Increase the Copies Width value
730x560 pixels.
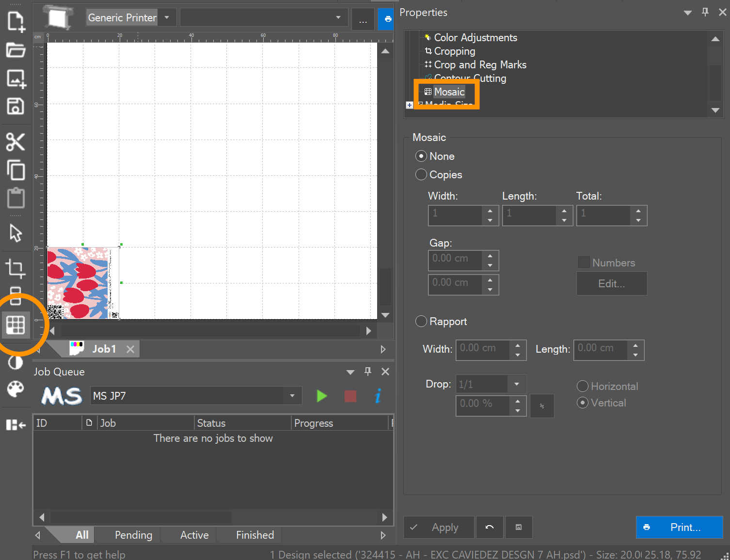pyautogui.click(x=490, y=211)
